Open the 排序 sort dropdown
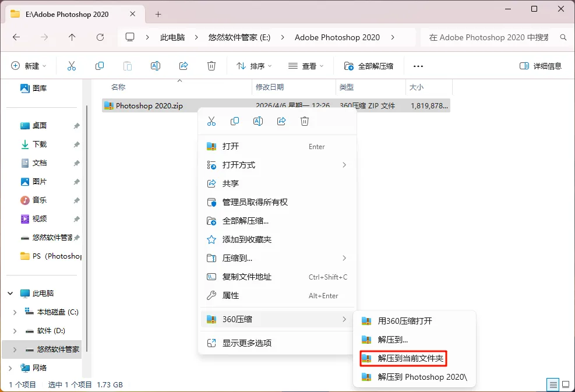Screen dimensions: 575x392 click(x=254, y=66)
